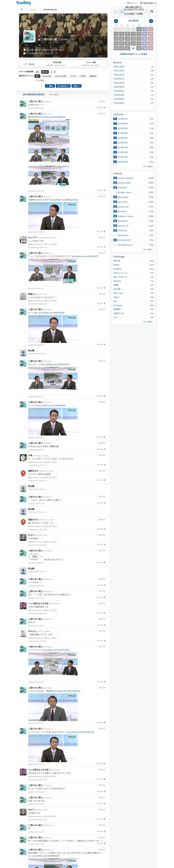The height and width of the screenshot is (868, 174).
Task: Open 1年前の今日のツイートを見る link
Action: [x=133, y=54]
